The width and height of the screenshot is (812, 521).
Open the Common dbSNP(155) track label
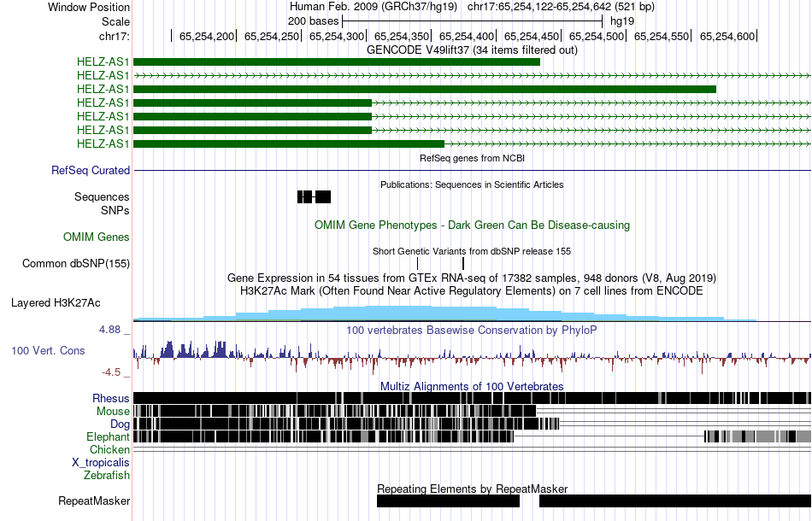coord(75,263)
